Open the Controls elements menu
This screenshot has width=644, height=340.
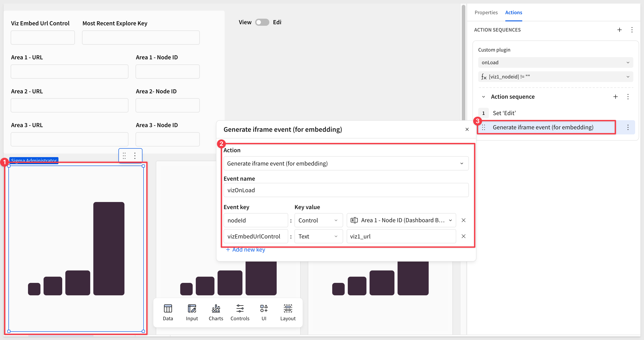(240, 312)
